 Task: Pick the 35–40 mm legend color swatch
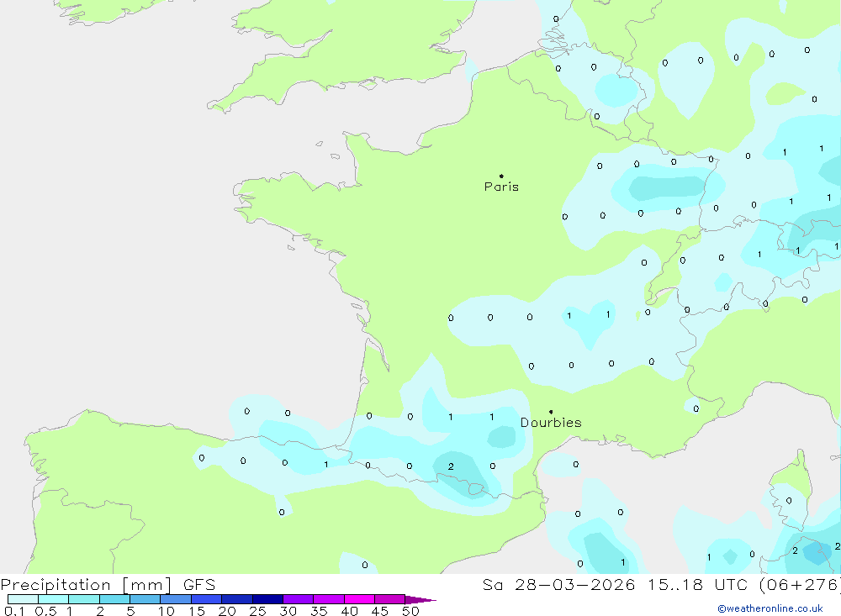pyautogui.click(x=328, y=599)
